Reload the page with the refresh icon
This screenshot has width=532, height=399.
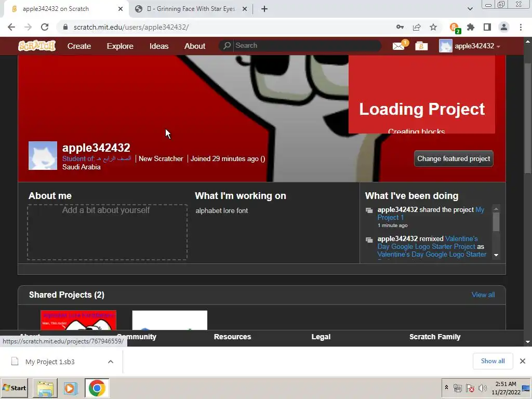coord(45,27)
